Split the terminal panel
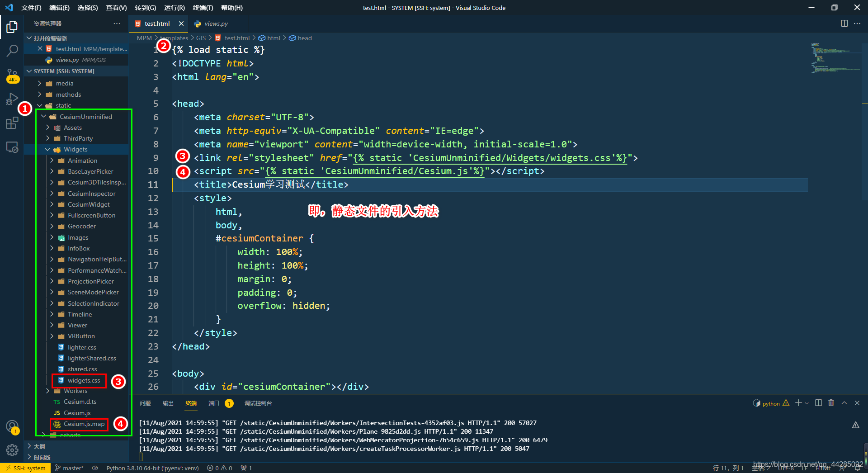The height and width of the screenshot is (473, 868). pyautogui.click(x=818, y=403)
